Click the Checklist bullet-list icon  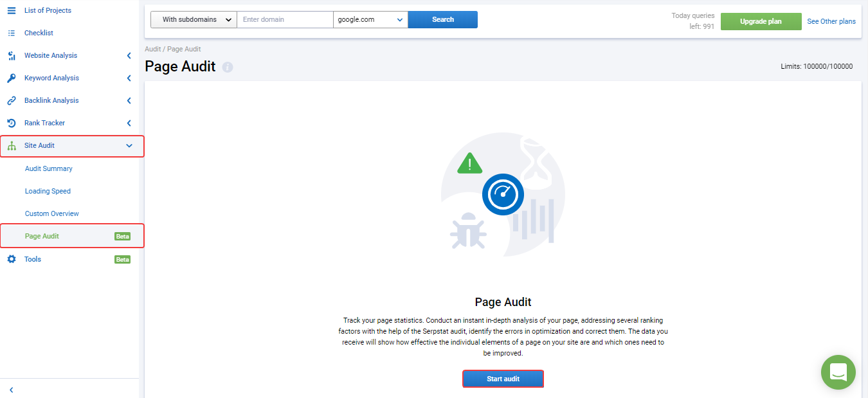pyautogui.click(x=11, y=33)
